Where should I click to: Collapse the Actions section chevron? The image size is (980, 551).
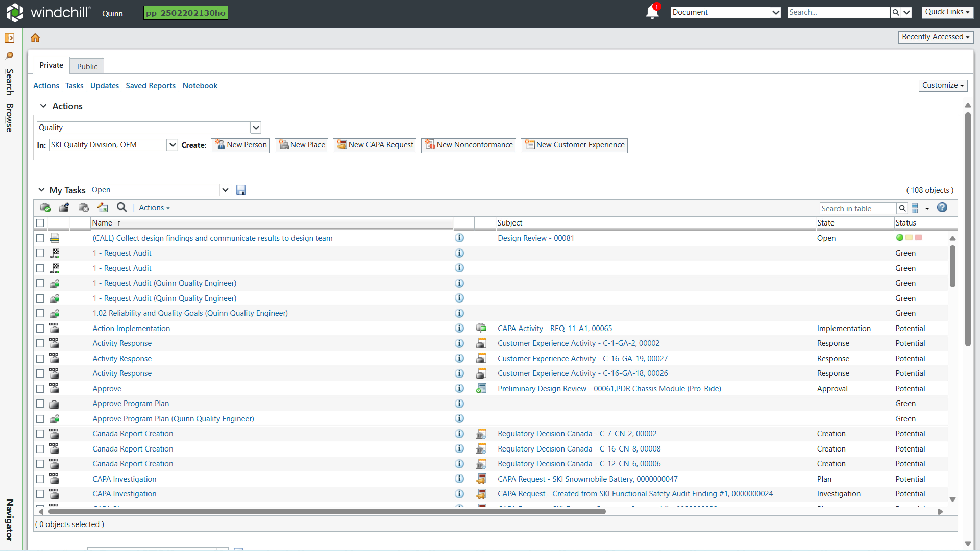click(x=43, y=106)
